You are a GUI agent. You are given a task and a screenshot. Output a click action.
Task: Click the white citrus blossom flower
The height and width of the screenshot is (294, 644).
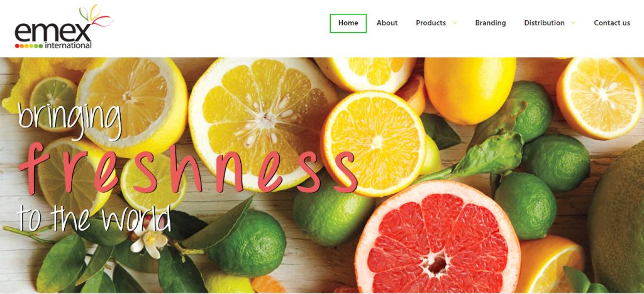pyautogui.click(x=148, y=241)
